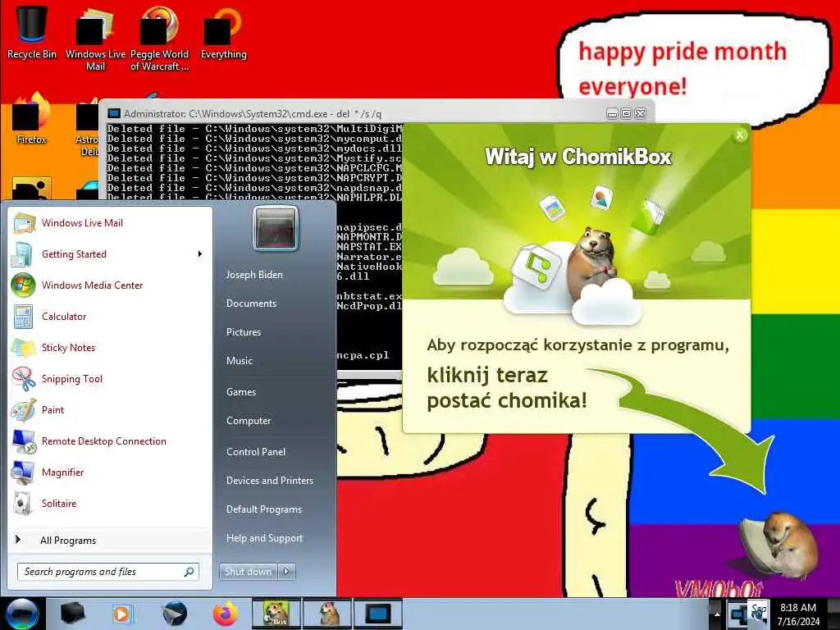Open Help and Support
This screenshot has height=630, width=840.
tap(265, 538)
